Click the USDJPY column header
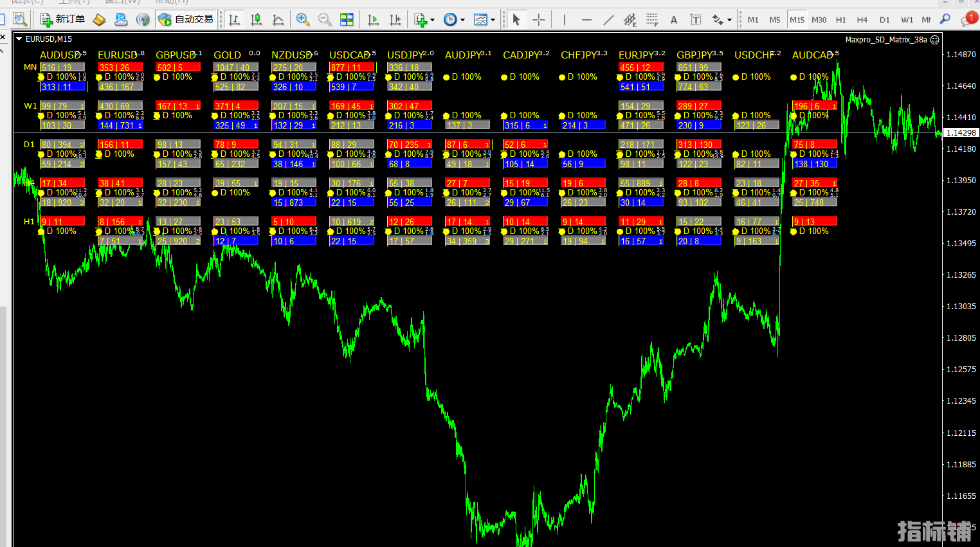Viewport: 980px width, 547px height. [x=406, y=55]
